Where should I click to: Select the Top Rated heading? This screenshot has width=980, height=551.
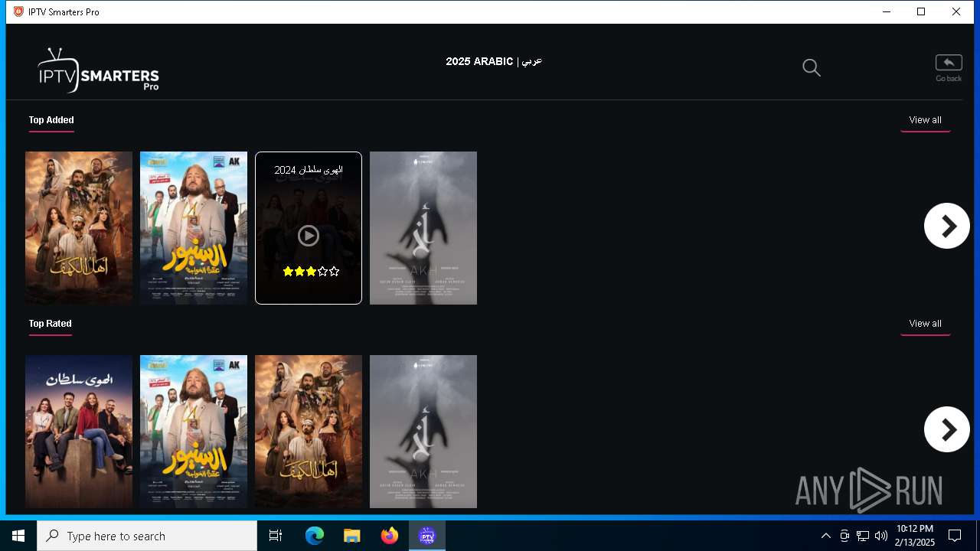51,324
